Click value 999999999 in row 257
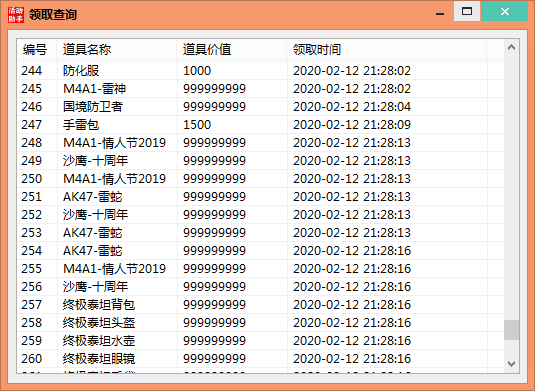 (214, 305)
